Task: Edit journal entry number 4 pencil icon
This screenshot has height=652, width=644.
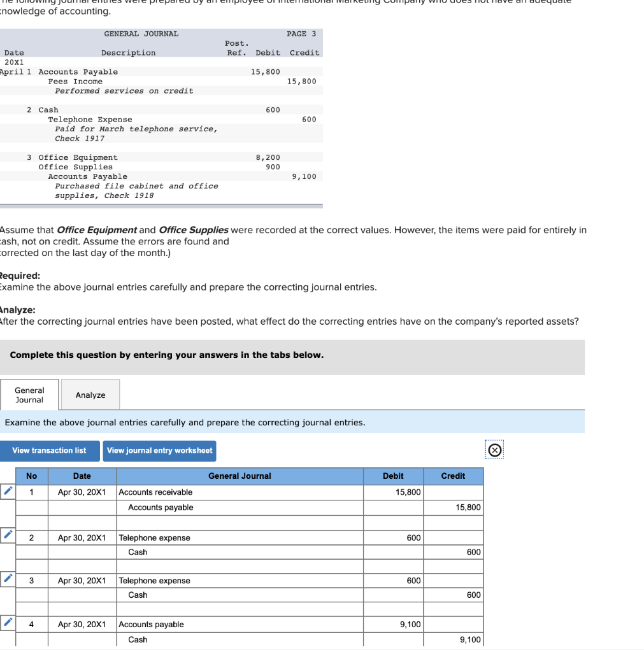Action: coord(8,622)
